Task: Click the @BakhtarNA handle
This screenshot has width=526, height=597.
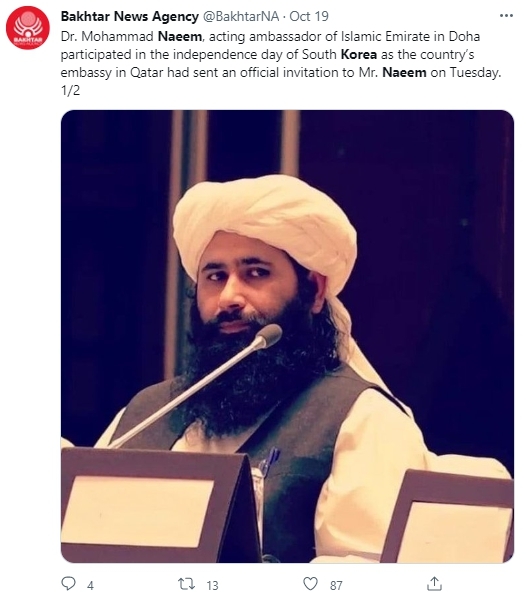Action: [241, 16]
